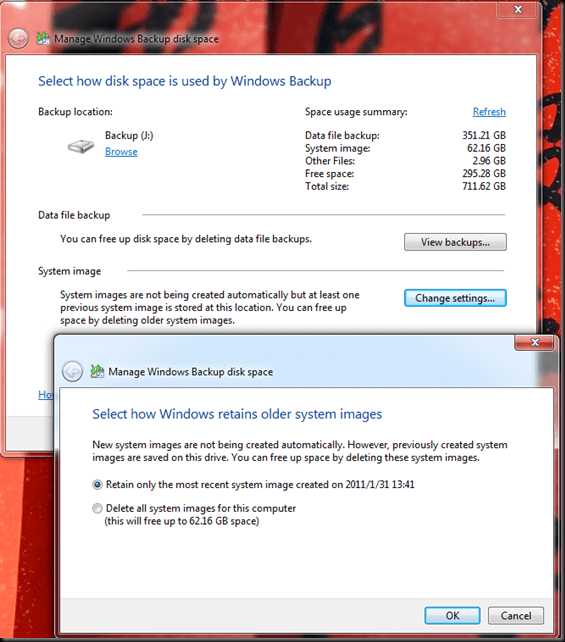This screenshot has height=642, width=565.
Task: Click the Total size value 711.62 GB
Action: (x=484, y=186)
